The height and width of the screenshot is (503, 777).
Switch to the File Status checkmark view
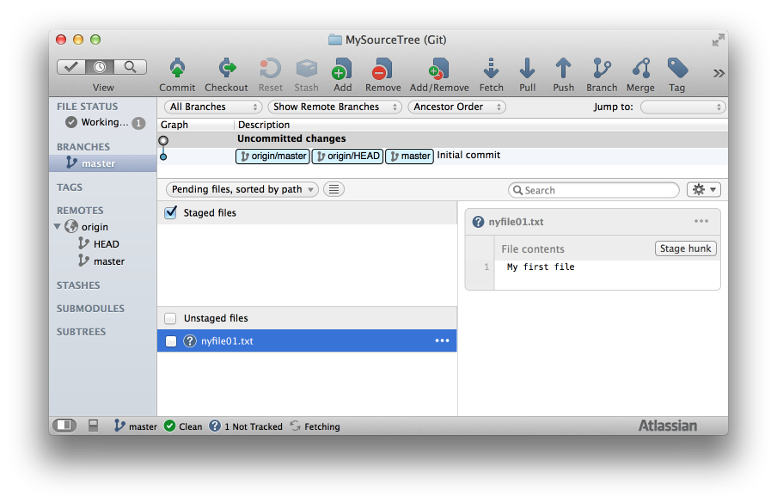tap(71, 67)
